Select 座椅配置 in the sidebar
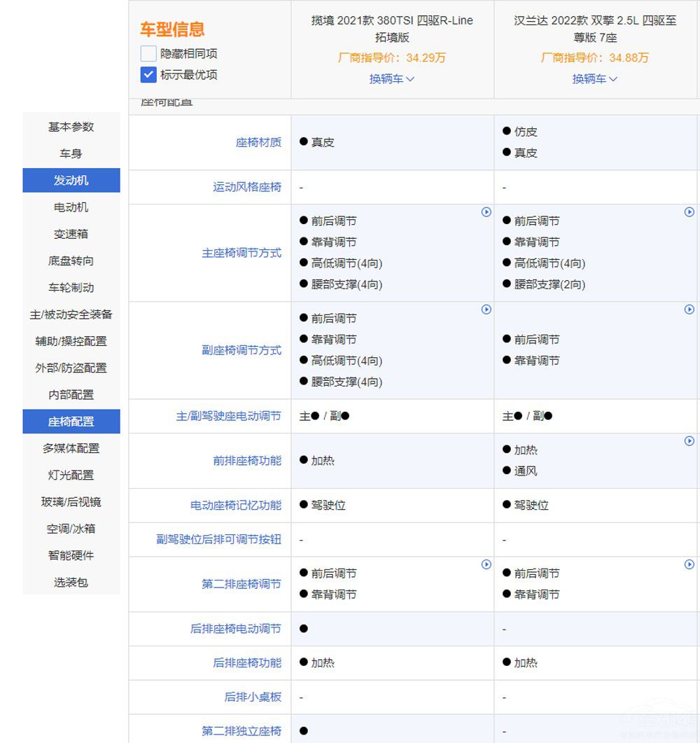Image resolution: width=700 pixels, height=743 pixels. pos(71,422)
